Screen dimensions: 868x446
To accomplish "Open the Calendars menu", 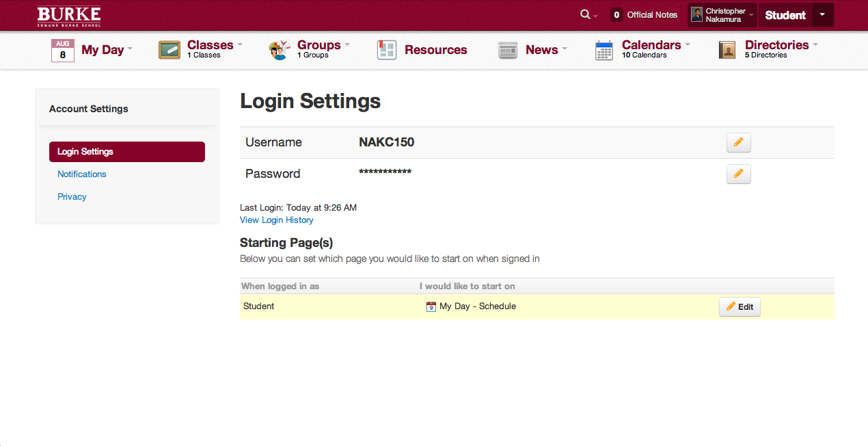I will pos(651,45).
